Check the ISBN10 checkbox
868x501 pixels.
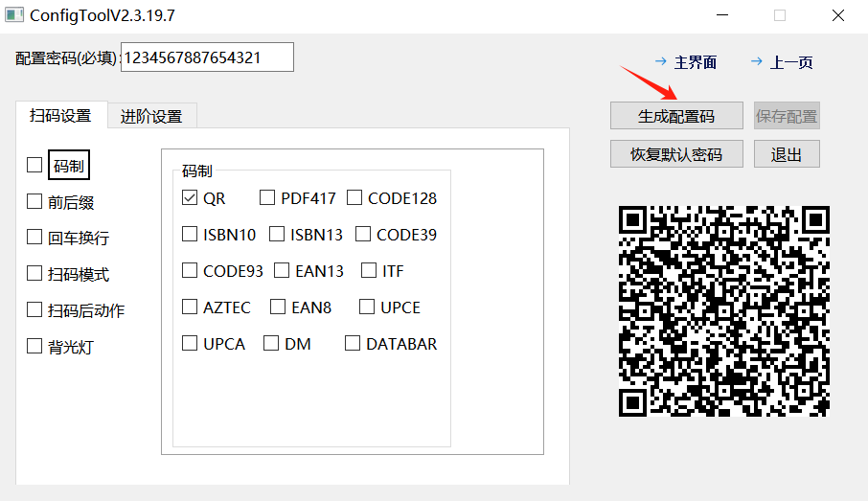(190, 234)
